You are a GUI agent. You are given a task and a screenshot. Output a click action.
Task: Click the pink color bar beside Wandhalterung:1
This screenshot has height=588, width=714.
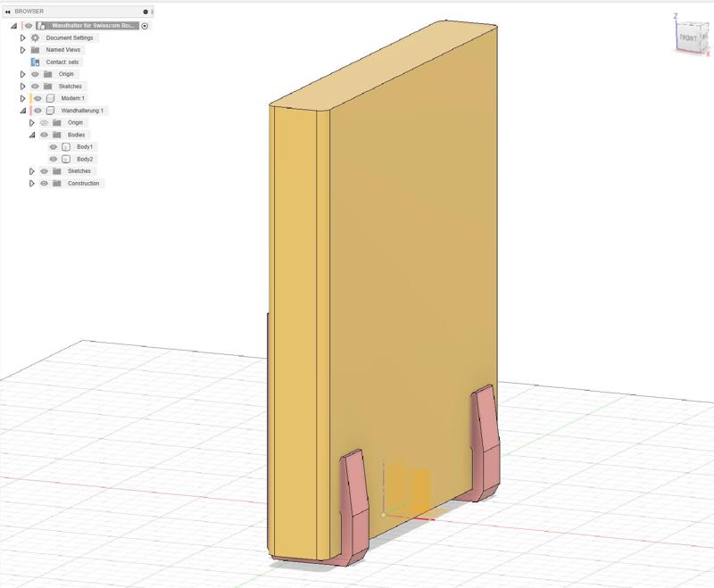tap(30, 111)
